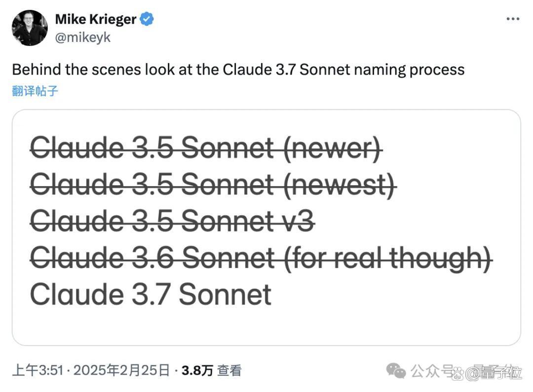This screenshot has width=533, height=392.
Task: Click the 查看 views label
Action: [x=229, y=371]
